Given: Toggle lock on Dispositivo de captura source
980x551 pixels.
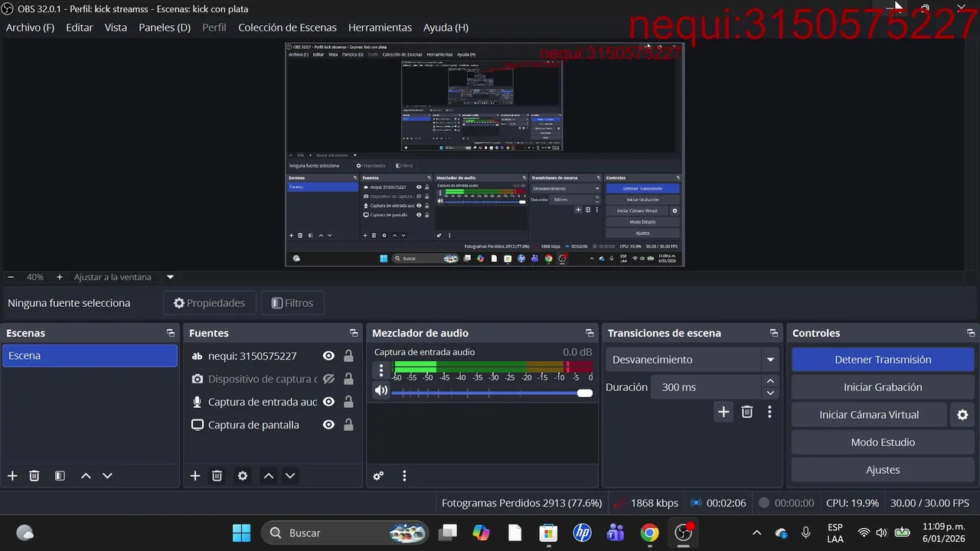Looking at the screenshot, I should point(348,379).
